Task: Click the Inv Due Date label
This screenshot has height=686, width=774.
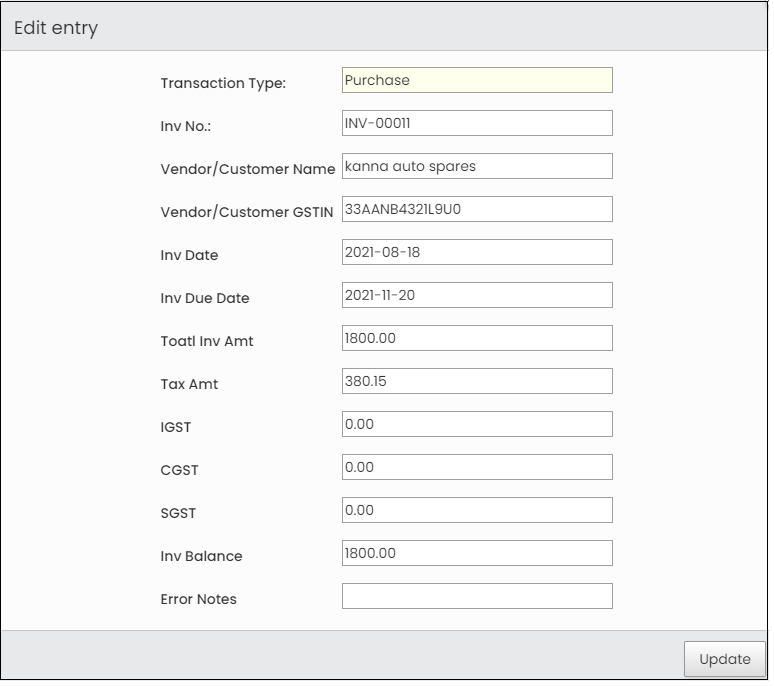Action: [x=206, y=300]
